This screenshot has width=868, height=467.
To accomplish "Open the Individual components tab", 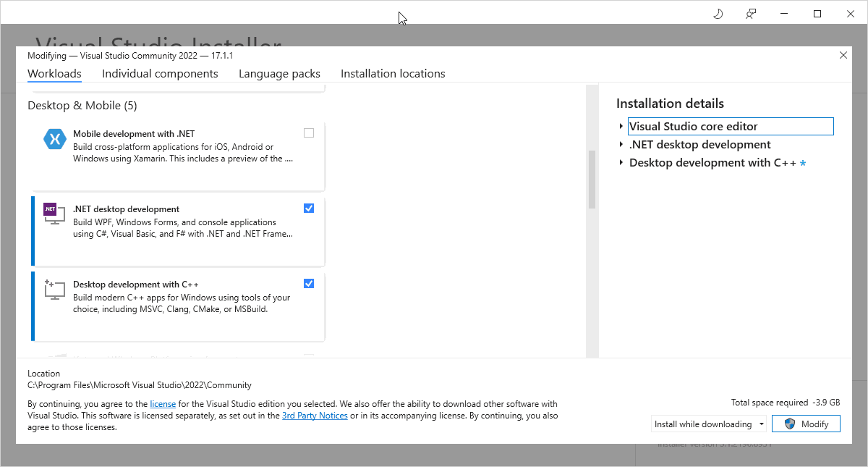I will 160,74.
